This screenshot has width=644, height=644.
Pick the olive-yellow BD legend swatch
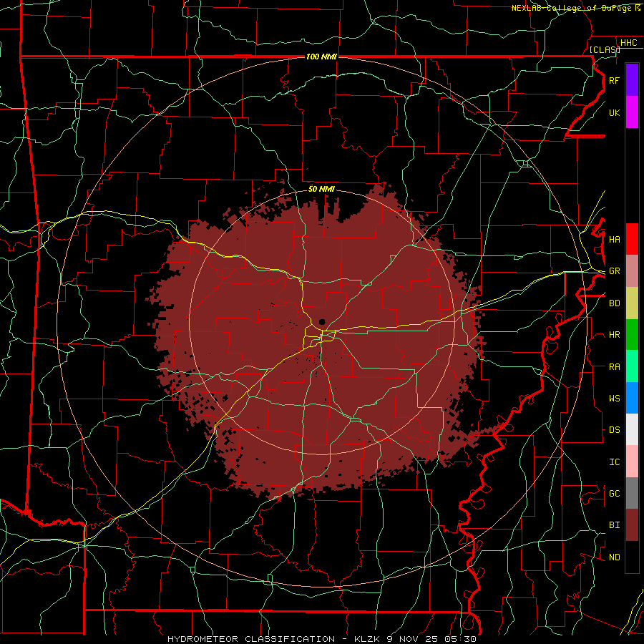632,303
